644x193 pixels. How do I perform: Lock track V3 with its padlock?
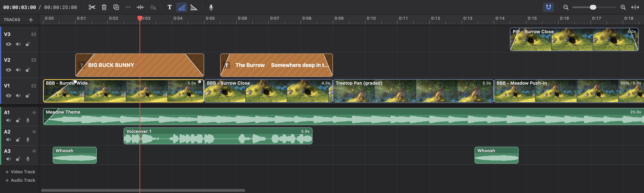click(28, 44)
